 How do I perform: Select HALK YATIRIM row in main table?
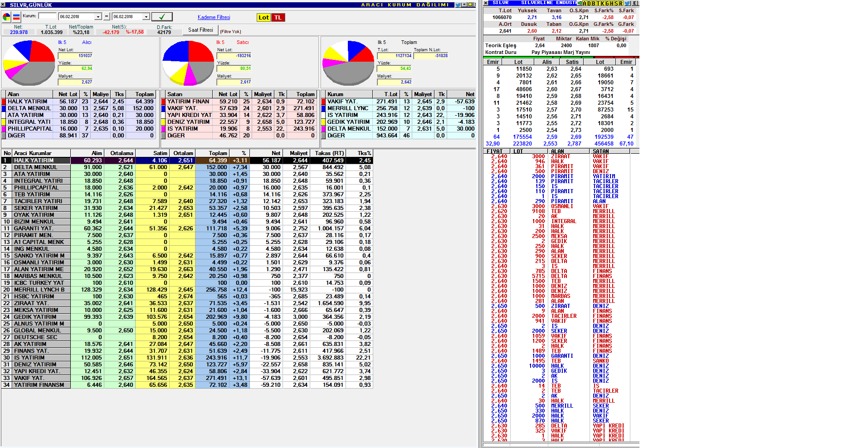187,161
